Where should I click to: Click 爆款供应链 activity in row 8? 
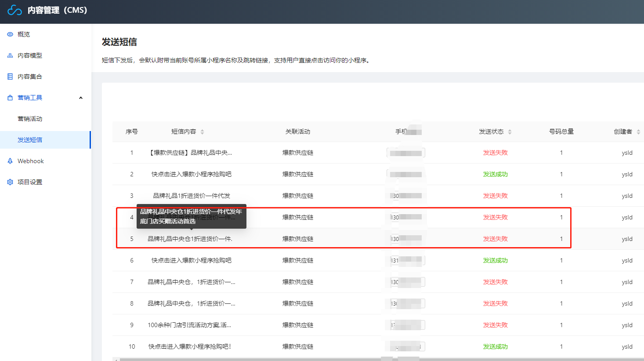coord(298,303)
